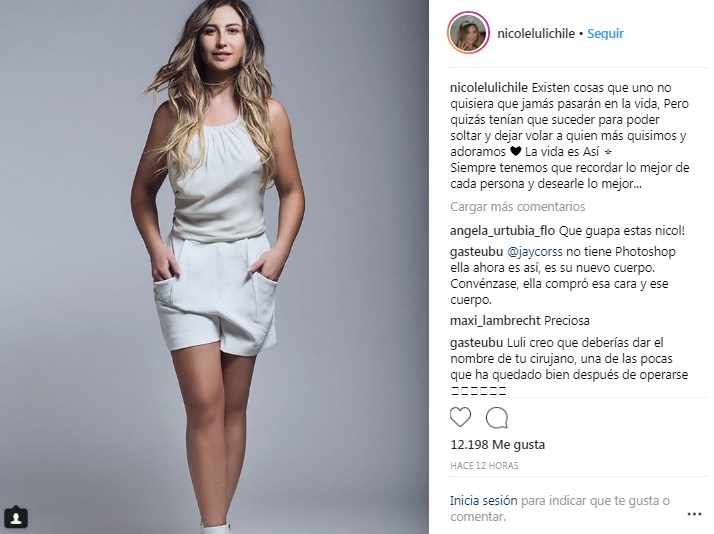This screenshot has width=714, height=534.
Task: Follow the account via Seguir
Action: [605, 33]
